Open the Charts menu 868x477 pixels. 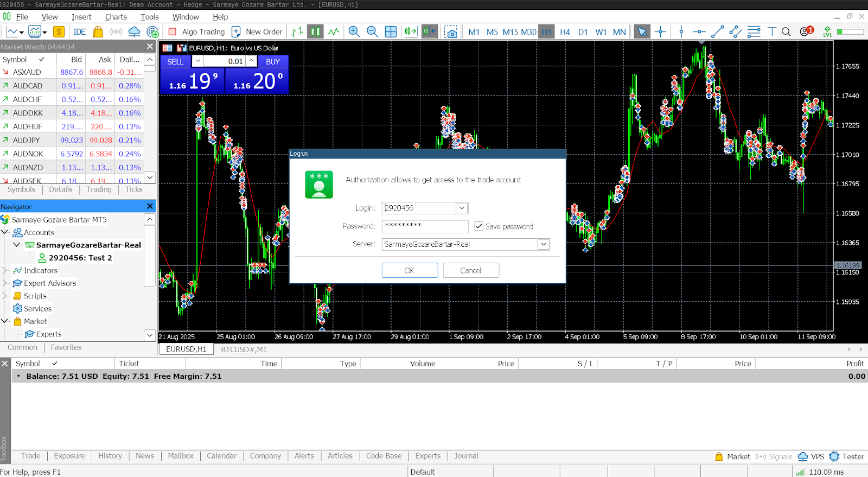pyautogui.click(x=116, y=17)
